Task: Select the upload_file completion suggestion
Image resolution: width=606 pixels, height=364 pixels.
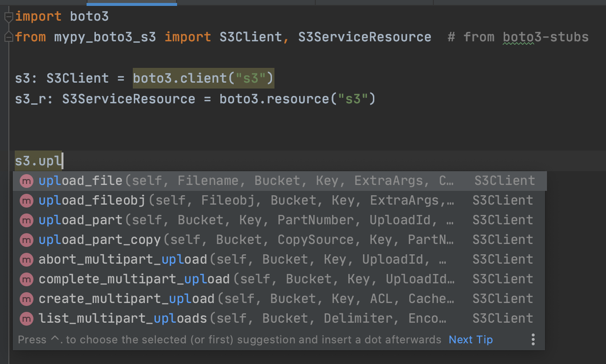Action: (x=280, y=181)
